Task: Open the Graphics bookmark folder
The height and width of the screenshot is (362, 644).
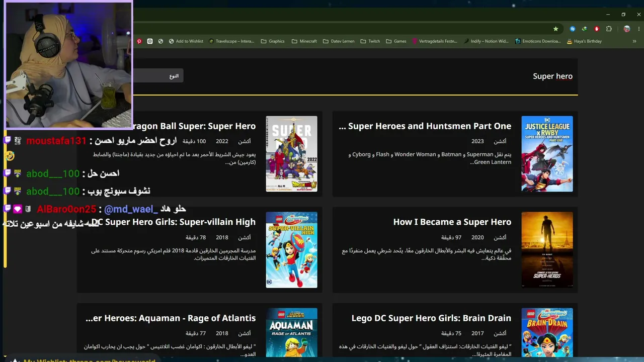Action: pos(273,41)
